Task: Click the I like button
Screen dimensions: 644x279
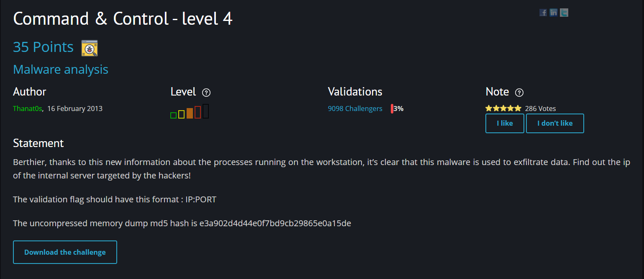Action: pos(505,123)
